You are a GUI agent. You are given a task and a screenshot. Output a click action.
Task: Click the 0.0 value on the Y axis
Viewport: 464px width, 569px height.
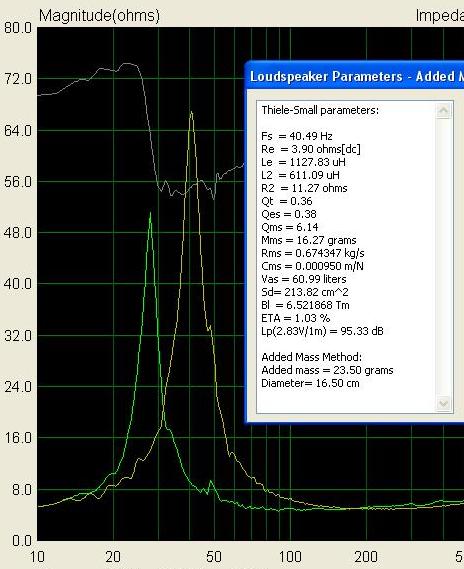pos(22,541)
